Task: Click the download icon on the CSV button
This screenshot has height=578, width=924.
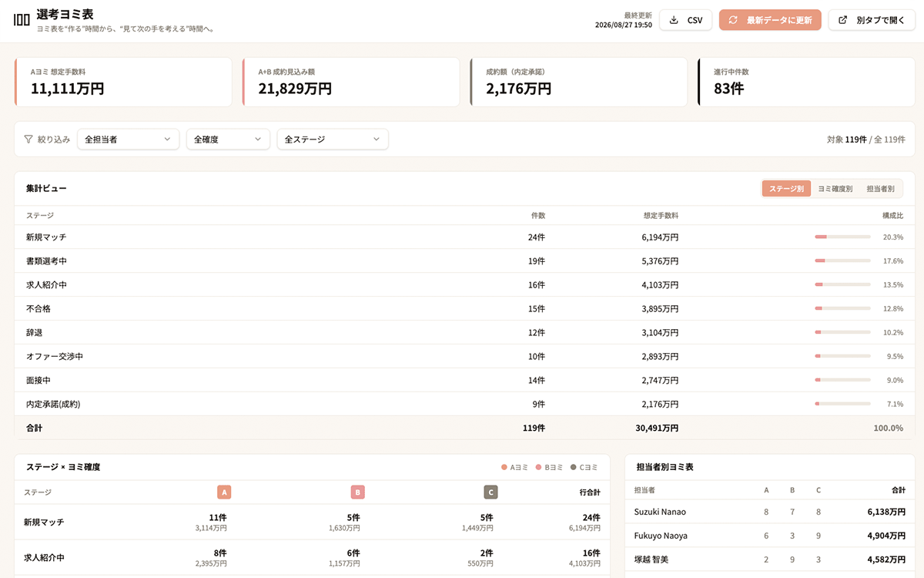Action: click(x=674, y=20)
